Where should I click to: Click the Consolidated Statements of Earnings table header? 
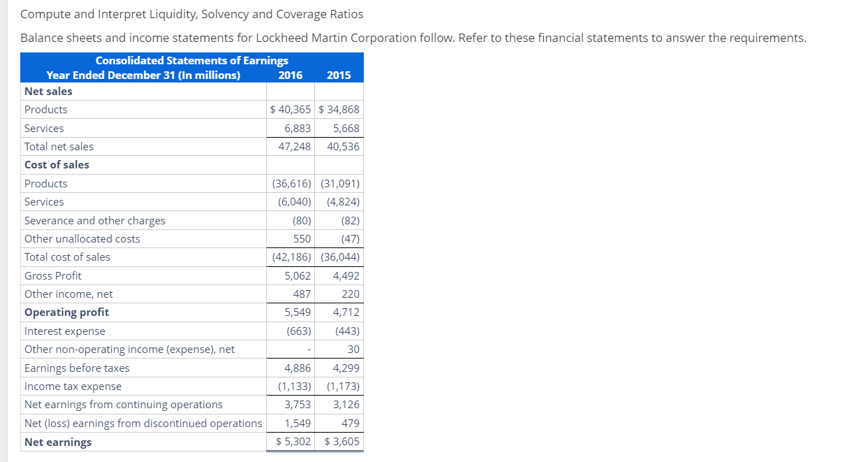pos(192,61)
